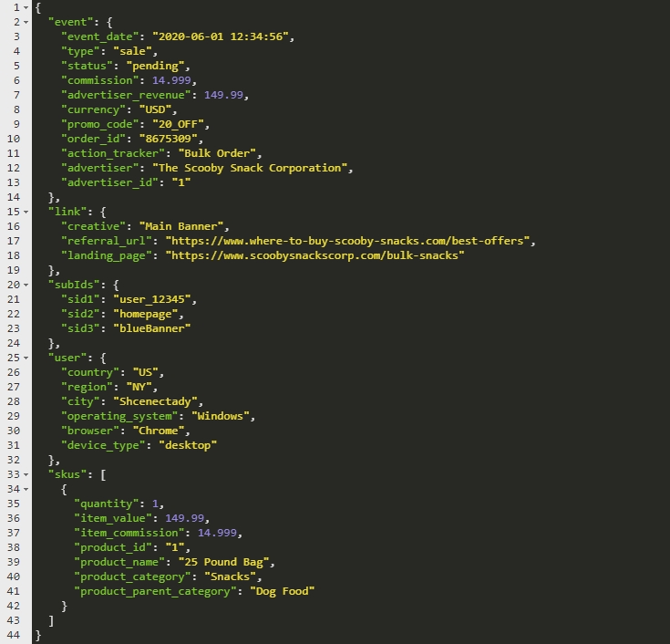Click the "Dog Food" value
The width and height of the screenshot is (670, 644).
(x=282, y=591)
